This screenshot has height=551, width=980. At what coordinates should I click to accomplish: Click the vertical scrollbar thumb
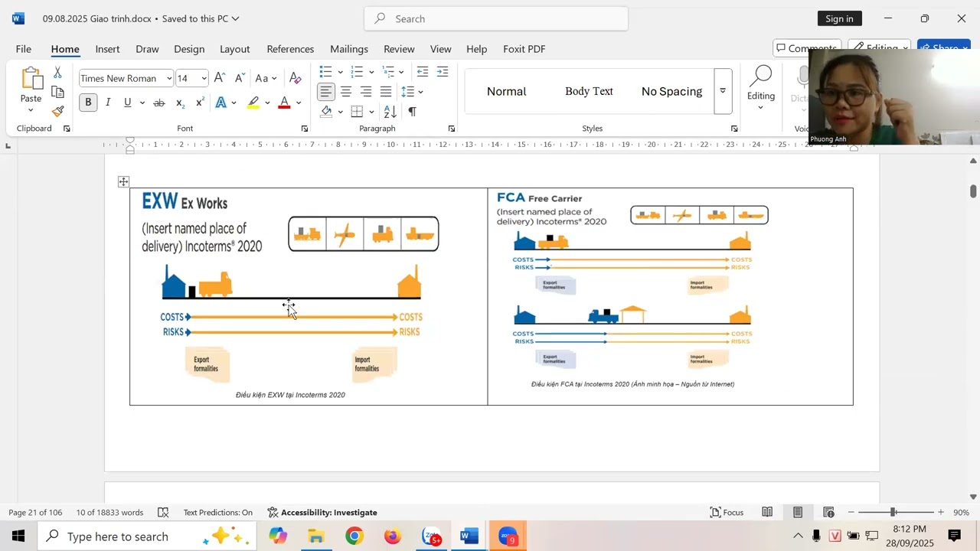tap(973, 191)
